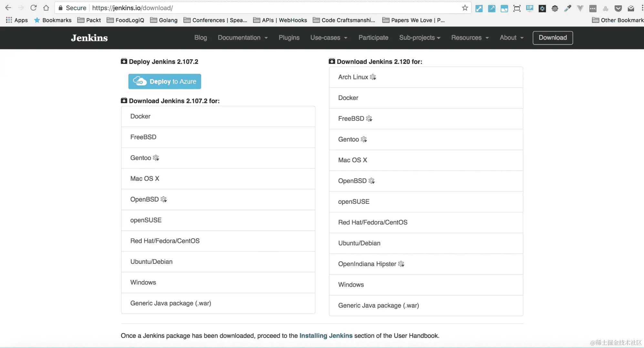Open the Plugins navigation item

(289, 38)
